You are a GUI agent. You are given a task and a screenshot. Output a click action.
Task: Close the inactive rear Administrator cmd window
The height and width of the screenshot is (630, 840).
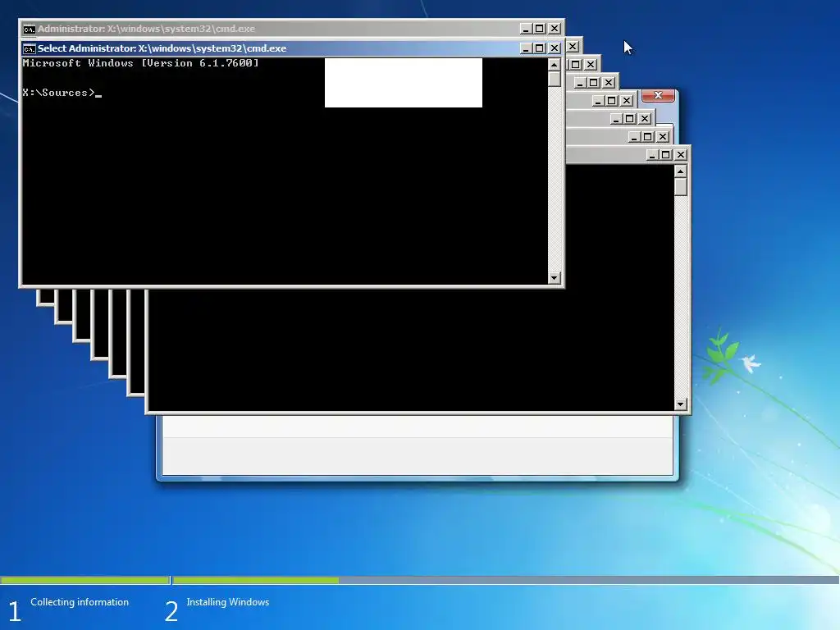click(555, 29)
